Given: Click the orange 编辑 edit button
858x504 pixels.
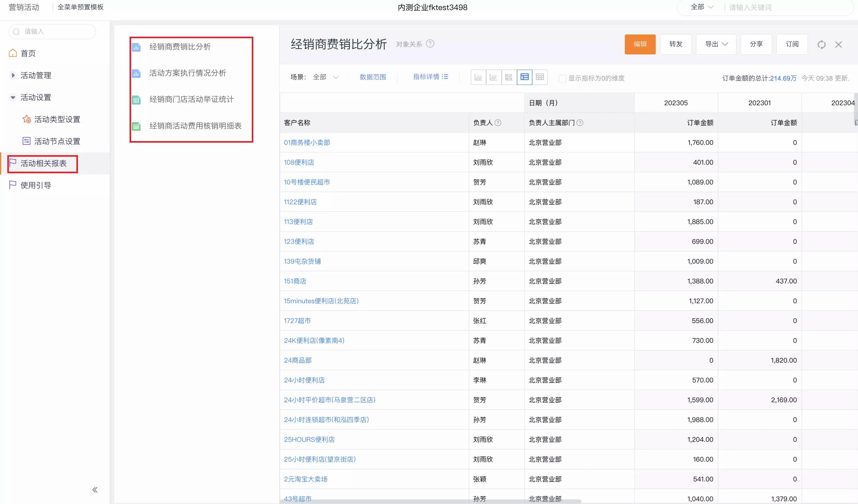Looking at the screenshot, I should click(x=640, y=44).
